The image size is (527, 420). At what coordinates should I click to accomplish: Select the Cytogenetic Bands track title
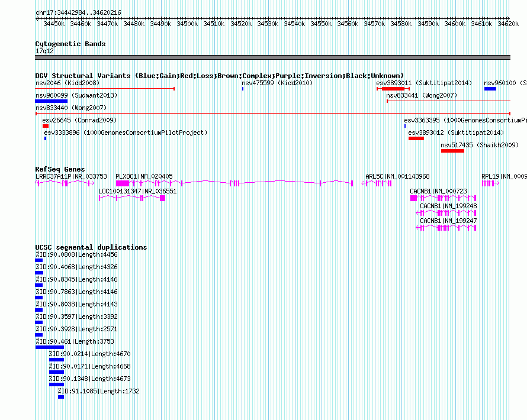click(x=70, y=44)
